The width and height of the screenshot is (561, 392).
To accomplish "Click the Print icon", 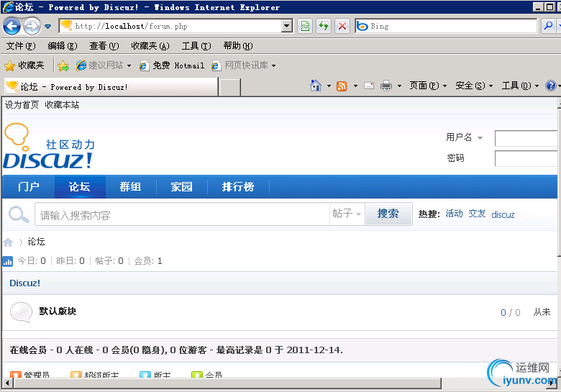I will [x=386, y=86].
